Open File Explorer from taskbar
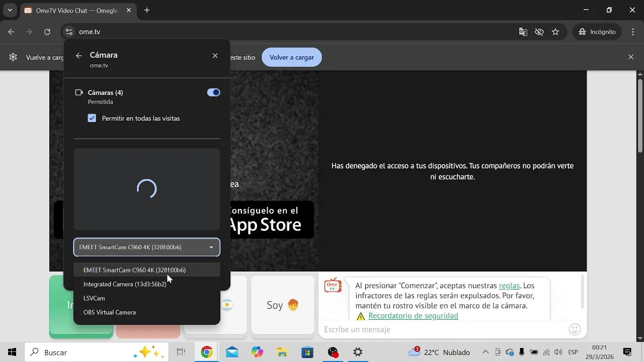Screen dimensions: 644x362 click(282, 352)
